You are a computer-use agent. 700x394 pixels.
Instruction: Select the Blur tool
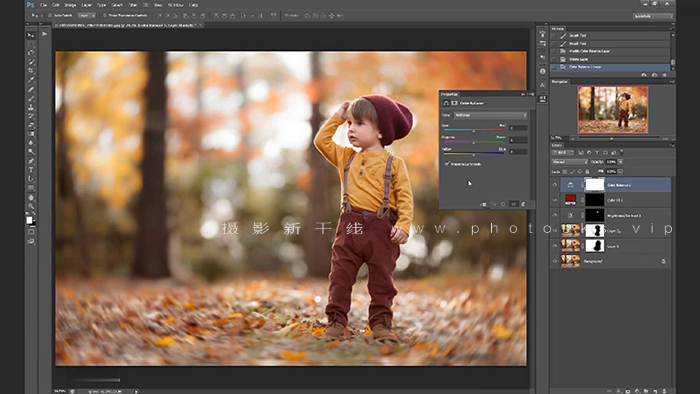(31, 143)
